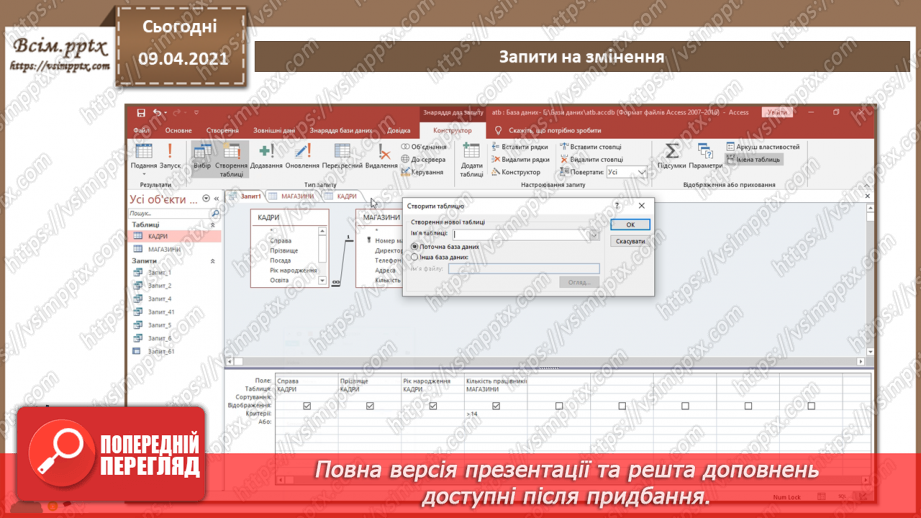Select Поточна база даних radio button

[x=415, y=247]
